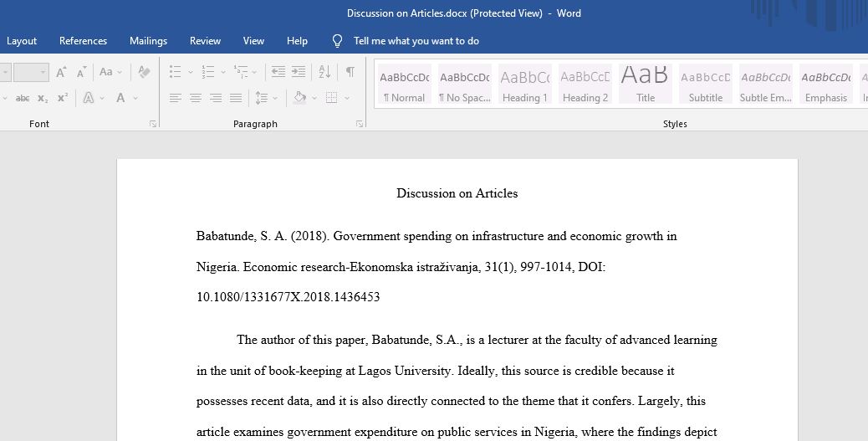Open numbering library dropdown arrow
The image size is (868, 441).
(x=223, y=72)
